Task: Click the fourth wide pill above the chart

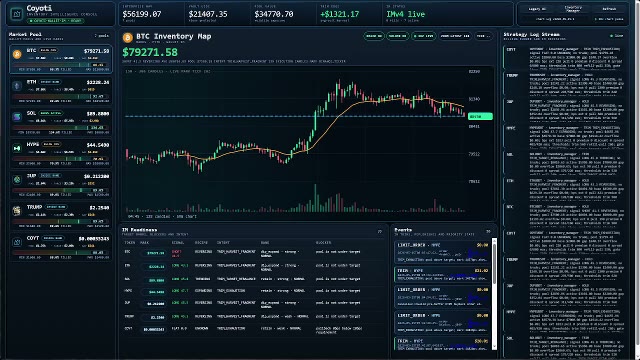Action: 455,36
